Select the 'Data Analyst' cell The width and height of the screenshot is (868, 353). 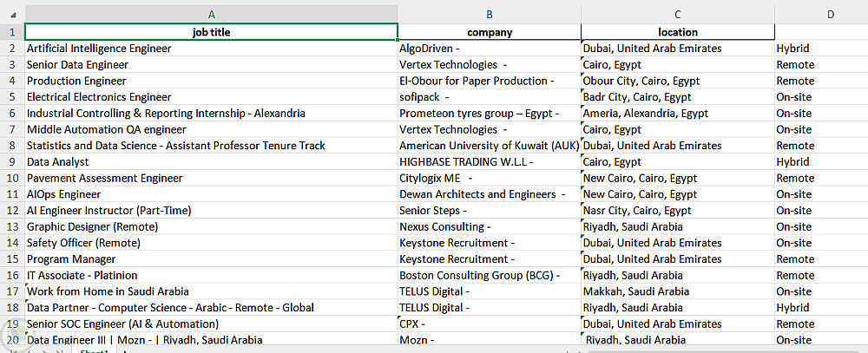click(212, 161)
